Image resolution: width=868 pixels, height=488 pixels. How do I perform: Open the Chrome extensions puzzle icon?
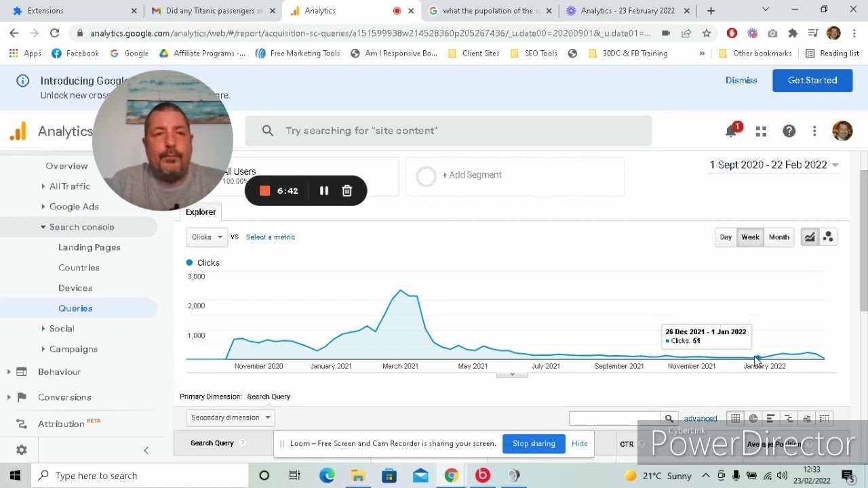[x=793, y=33]
